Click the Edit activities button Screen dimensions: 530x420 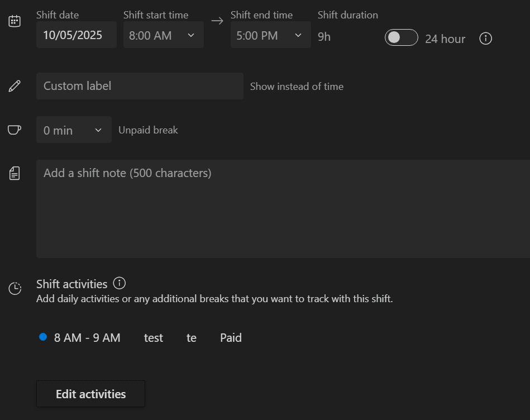[x=90, y=394]
